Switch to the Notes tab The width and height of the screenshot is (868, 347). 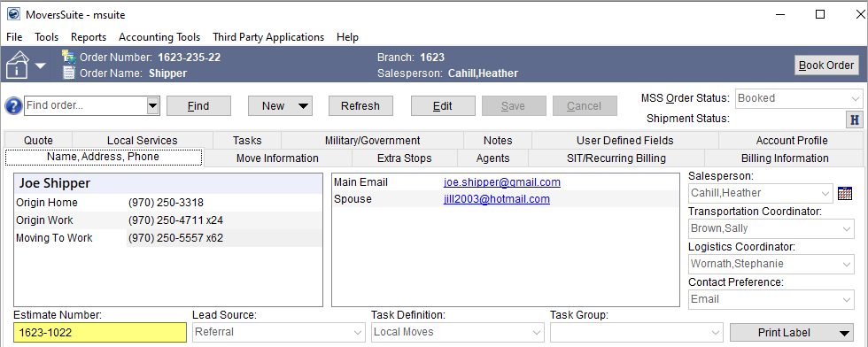point(498,141)
